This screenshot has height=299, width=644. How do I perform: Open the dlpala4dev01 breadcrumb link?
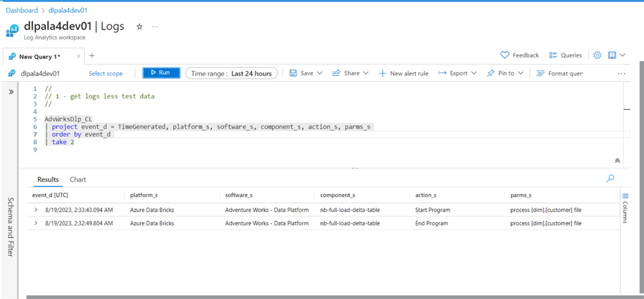(x=67, y=10)
